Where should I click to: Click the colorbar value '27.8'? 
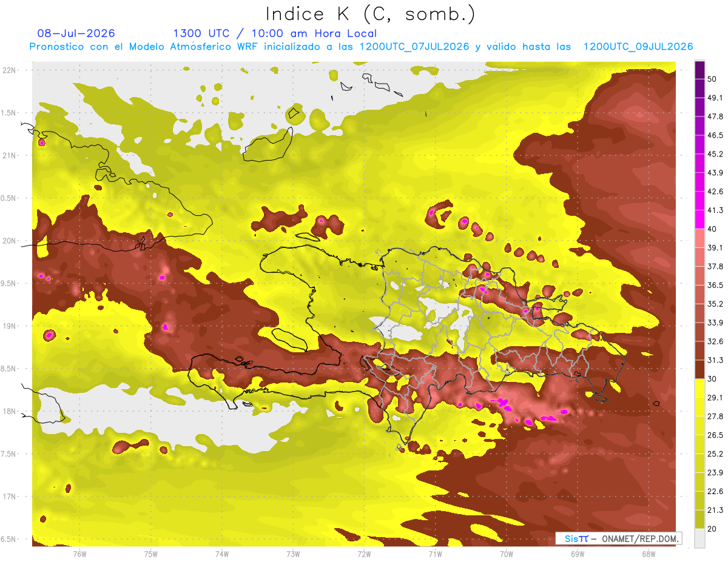715,416
